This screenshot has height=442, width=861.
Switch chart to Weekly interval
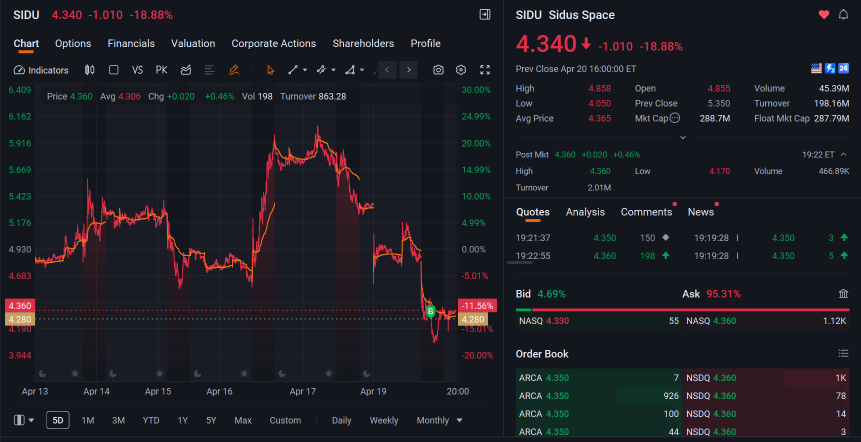(384, 421)
